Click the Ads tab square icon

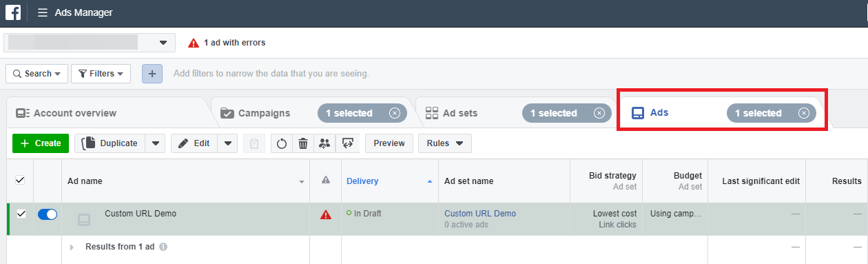pyautogui.click(x=638, y=113)
